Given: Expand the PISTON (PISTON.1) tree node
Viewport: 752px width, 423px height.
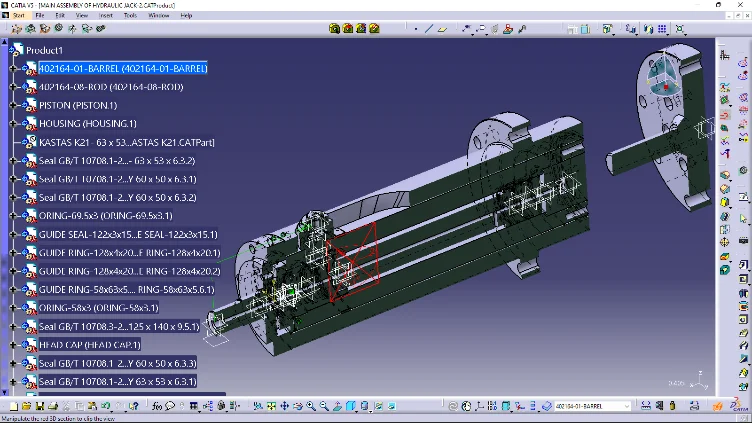Looking at the screenshot, I should coord(13,105).
